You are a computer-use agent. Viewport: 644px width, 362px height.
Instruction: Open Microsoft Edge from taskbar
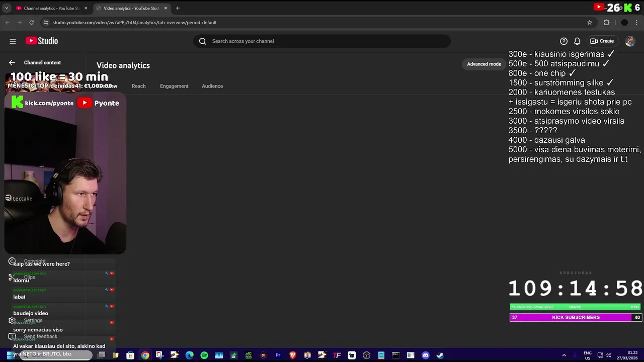[190, 355]
